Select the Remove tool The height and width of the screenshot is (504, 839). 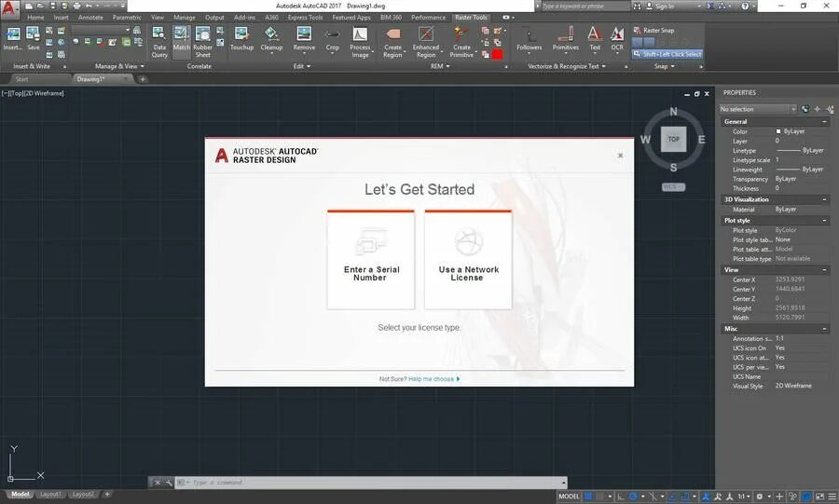coord(304,39)
